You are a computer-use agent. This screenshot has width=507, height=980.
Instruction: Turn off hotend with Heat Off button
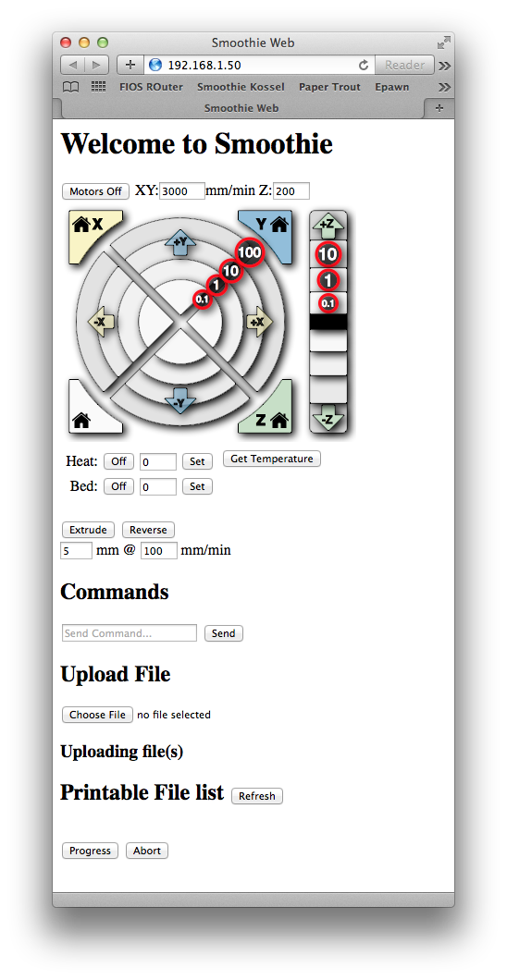(118, 461)
